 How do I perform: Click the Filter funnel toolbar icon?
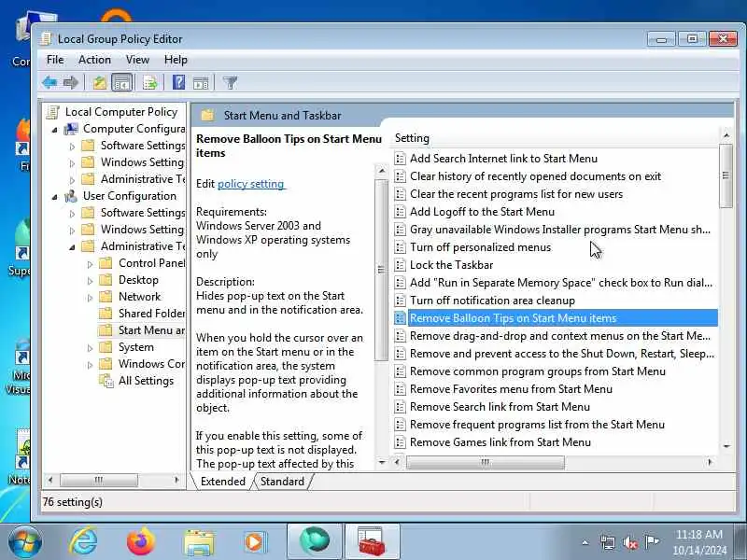tap(230, 83)
